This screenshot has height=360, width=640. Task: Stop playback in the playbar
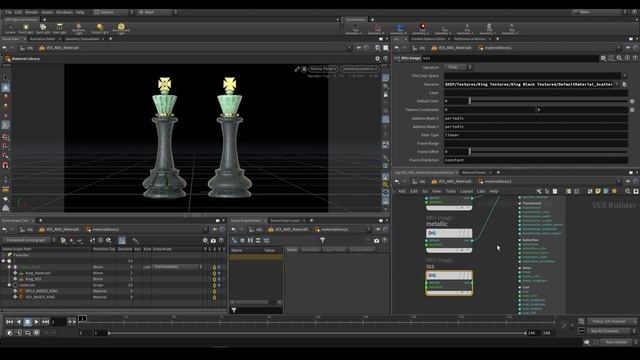click(x=27, y=322)
